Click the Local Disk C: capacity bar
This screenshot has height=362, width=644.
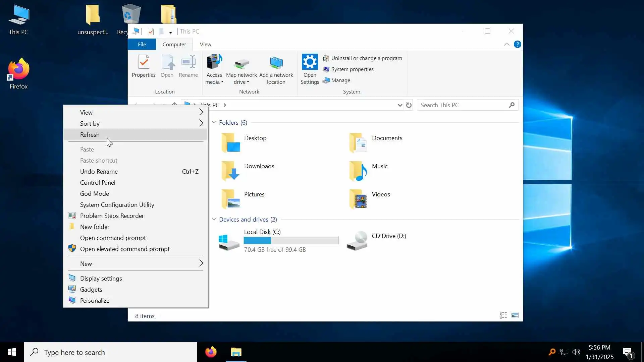point(291,240)
